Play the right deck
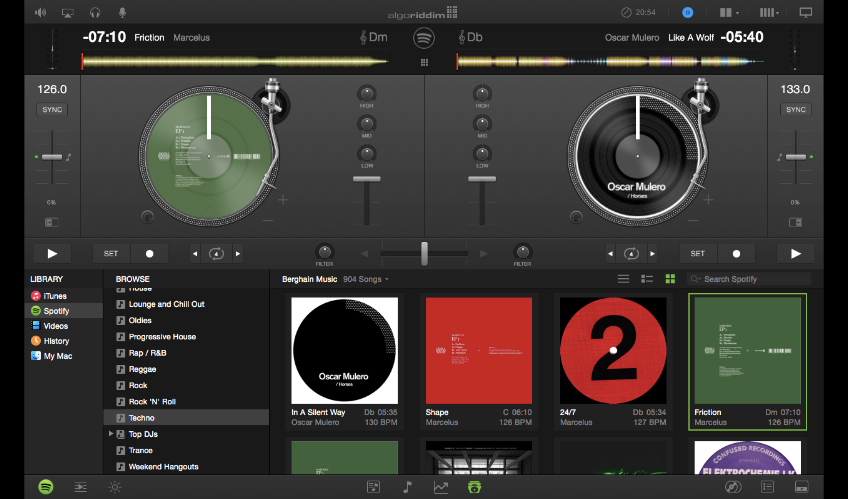 point(796,254)
